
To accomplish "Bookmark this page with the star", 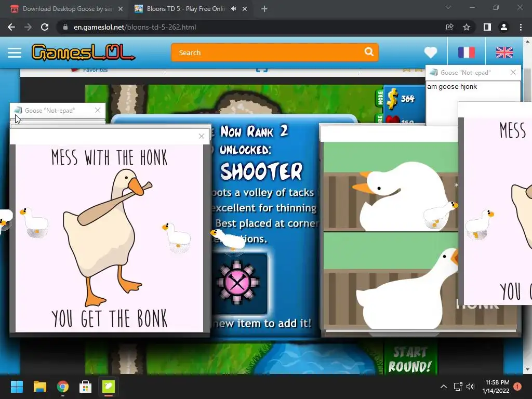I will (x=467, y=27).
